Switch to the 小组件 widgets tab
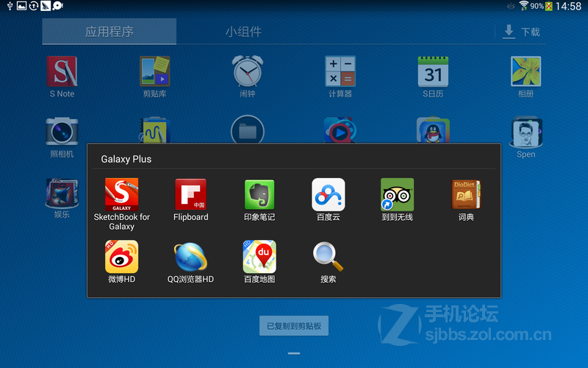The height and width of the screenshot is (368, 588). [243, 32]
